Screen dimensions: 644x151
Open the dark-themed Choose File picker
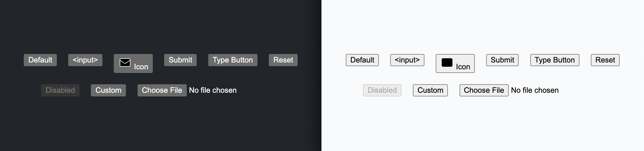coord(162,90)
